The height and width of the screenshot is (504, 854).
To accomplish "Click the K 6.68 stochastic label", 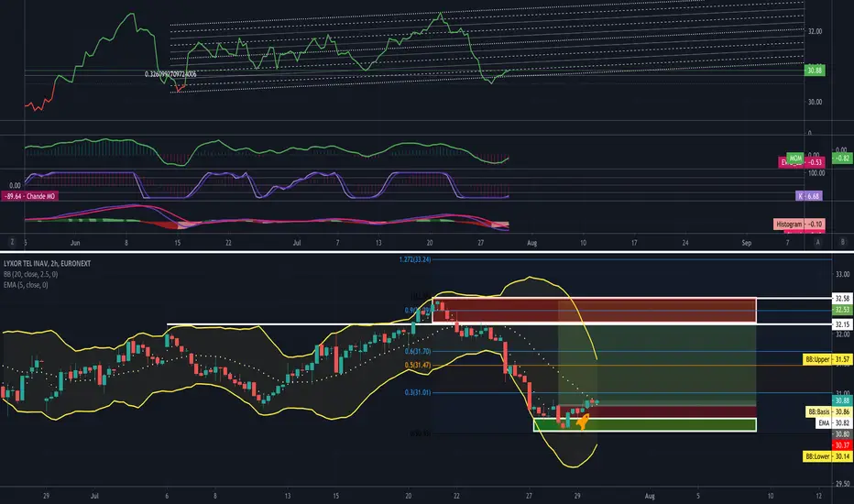I will (x=809, y=196).
